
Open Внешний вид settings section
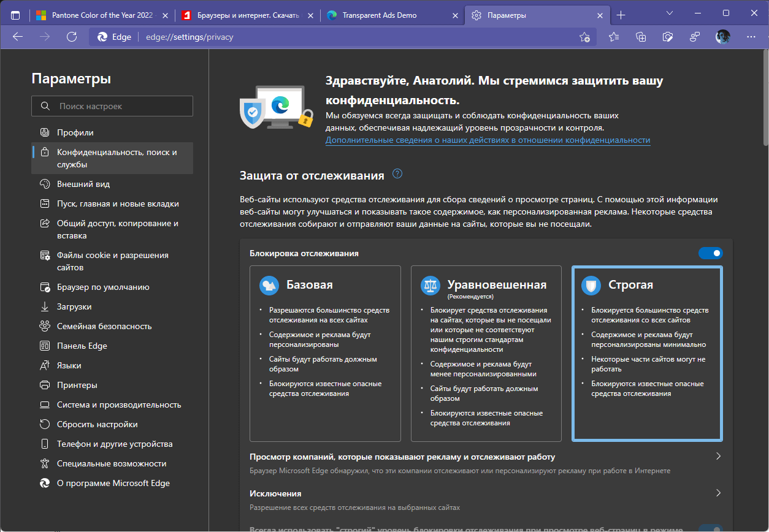112,184
